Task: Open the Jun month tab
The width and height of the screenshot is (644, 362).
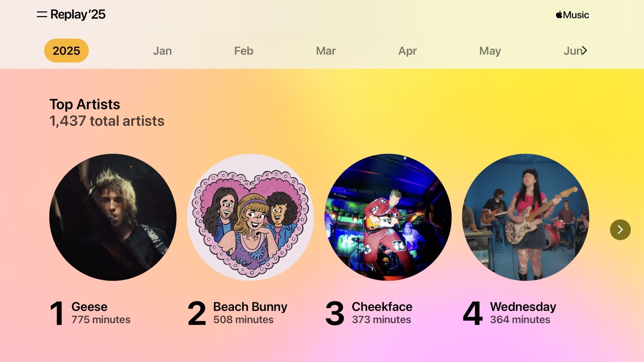Action: [572, 51]
